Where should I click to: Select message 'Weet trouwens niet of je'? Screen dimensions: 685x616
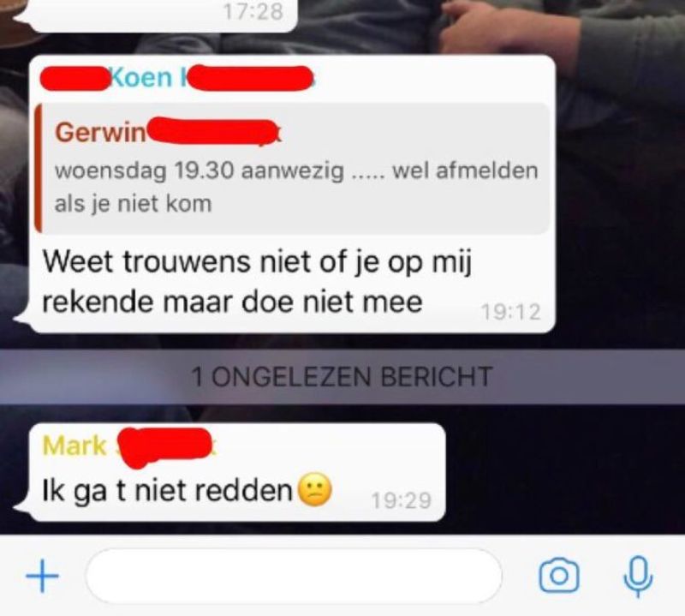click(258, 263)
